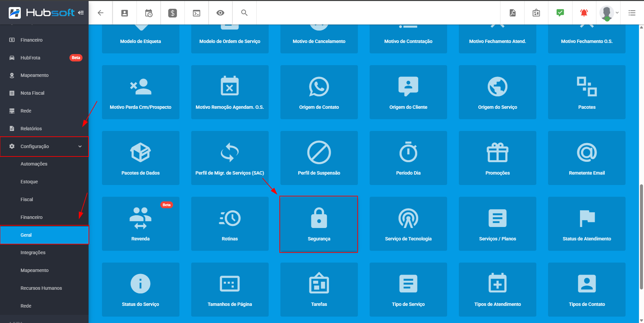Open the red notification bell
644x323 pixels.
[x=584, y=13]
